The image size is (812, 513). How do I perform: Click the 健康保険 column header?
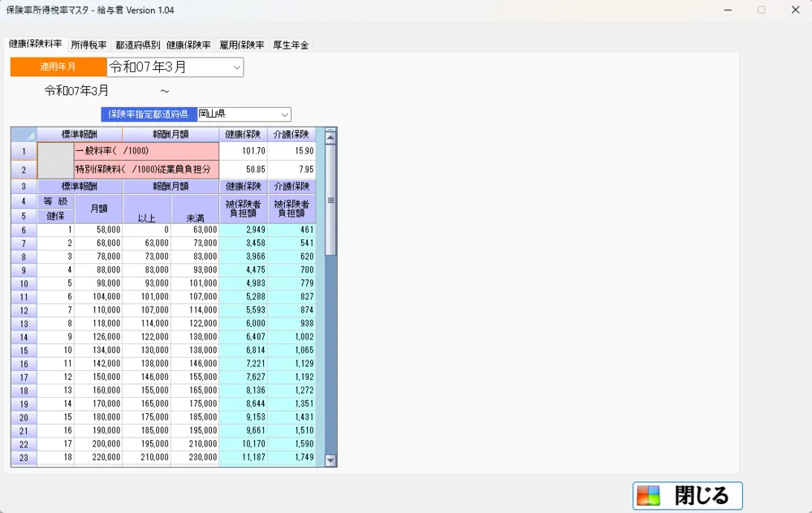[x=243, y=135]
